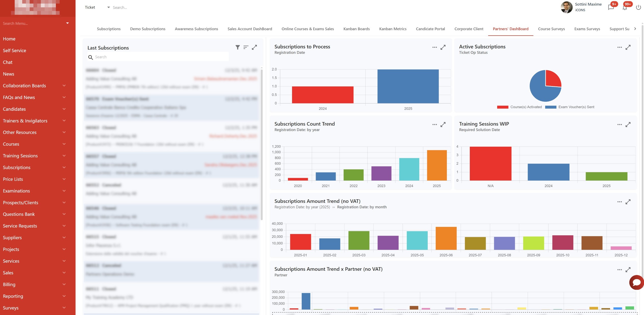The height and width of the screenshot is (315, 644).
Task: Click the sort icon in Last Subscriptions
Action: [246, 47]
